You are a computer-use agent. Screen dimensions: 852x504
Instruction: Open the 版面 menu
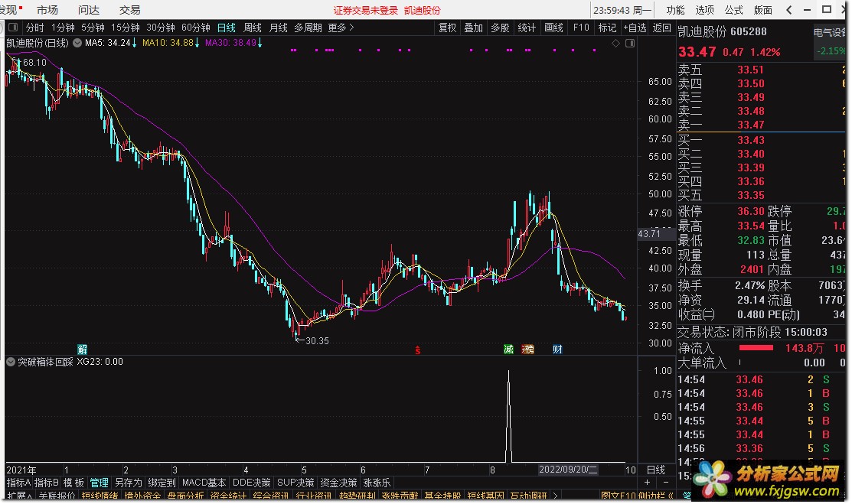(x=763, y=10)
